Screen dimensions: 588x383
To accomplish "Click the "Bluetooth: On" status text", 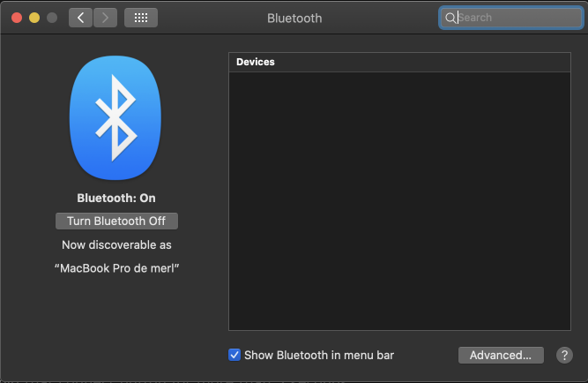I will point(116,199).
